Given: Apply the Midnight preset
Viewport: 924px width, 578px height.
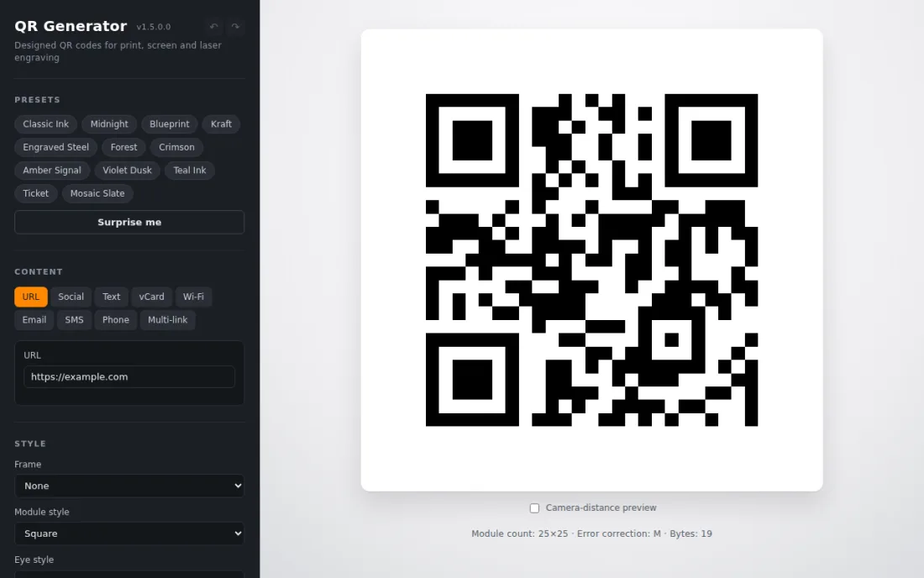Looking at the screenshot, I should pyautogui.click(x=109, y=124).
